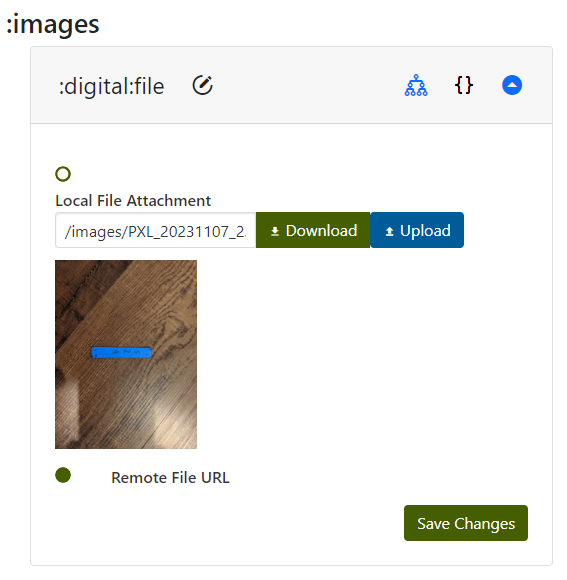Click the blue strip object in the photo

click(x=121, y=353)
